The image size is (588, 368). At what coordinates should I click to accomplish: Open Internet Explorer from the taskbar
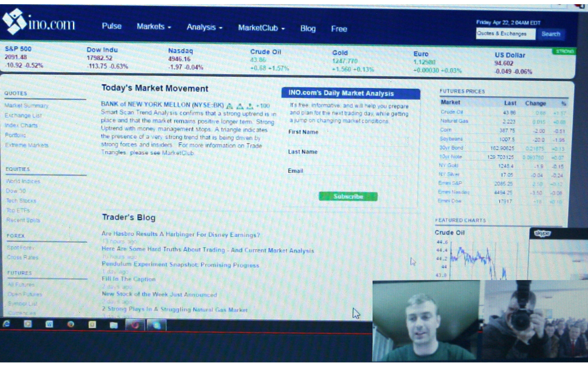7,324
